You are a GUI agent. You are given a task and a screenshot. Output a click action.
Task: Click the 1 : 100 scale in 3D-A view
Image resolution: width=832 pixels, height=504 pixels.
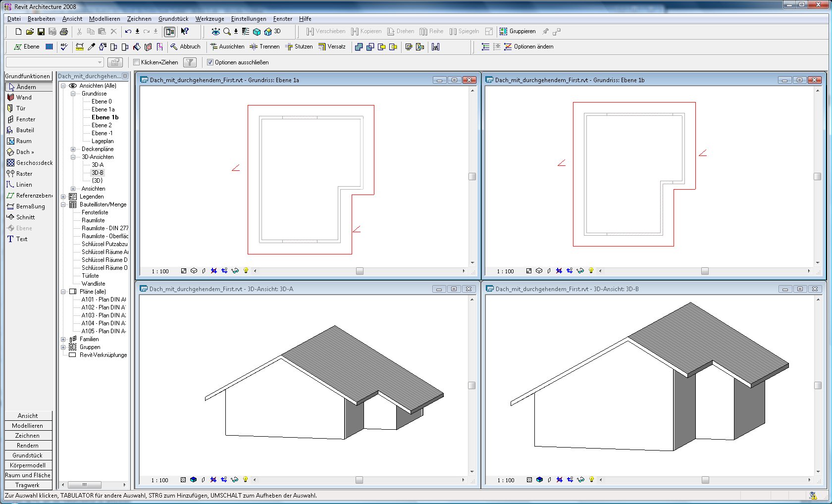(160, 480)
